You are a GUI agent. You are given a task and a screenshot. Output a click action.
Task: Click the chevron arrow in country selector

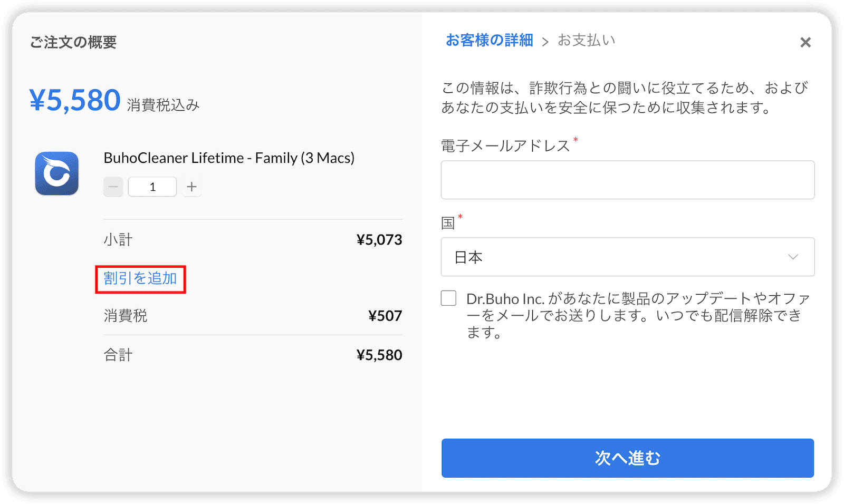click(793, 257)
